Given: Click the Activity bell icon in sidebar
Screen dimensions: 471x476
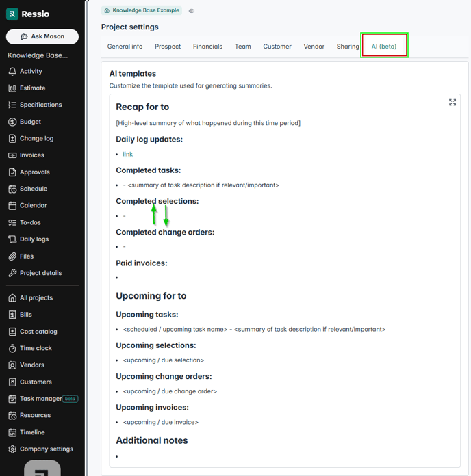Looking at the screenshot, I should click(x=12, y=72).
